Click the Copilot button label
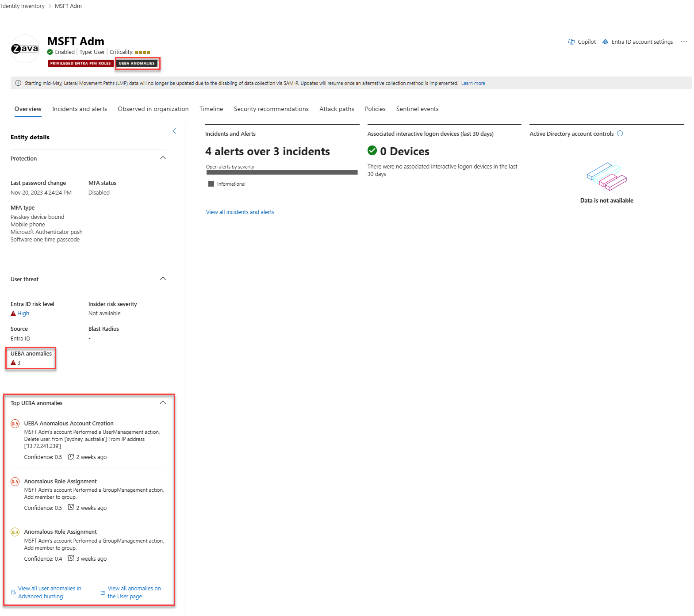This screenshot has height=616, width=694. [587, 42]
